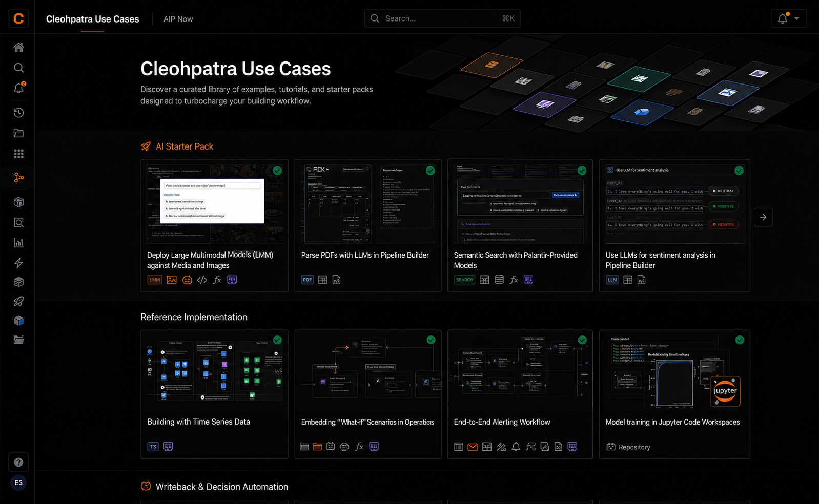The width and height of the screenshot is (819, 504).
Task: Go to Home in the left sidebar
Action: [18, 48]
